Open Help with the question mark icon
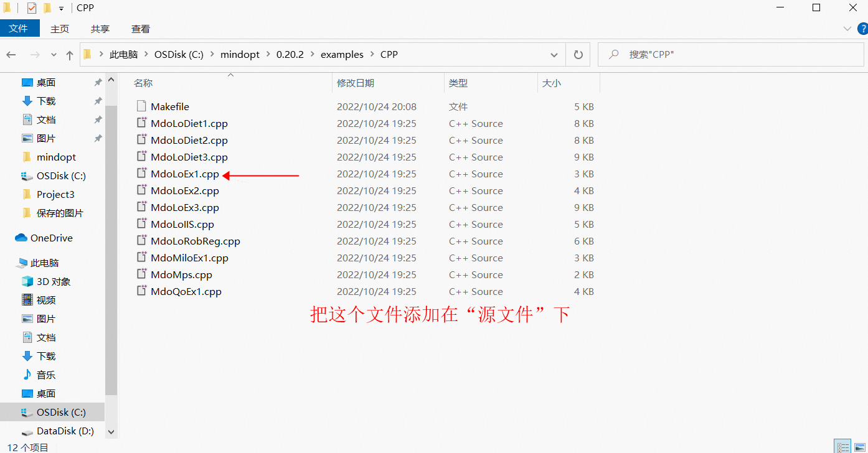Image resolution: width=868 pixels, height=453 pixels. point(862,28)
